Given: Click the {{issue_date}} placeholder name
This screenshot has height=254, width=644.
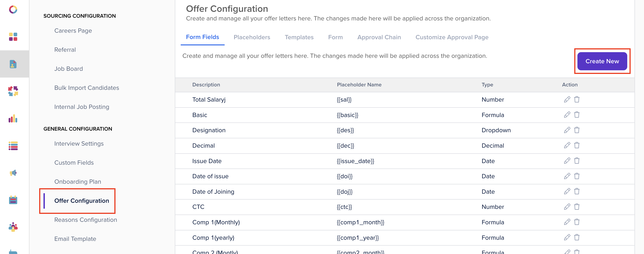Looking at the screenshot, I should (355, 161).
